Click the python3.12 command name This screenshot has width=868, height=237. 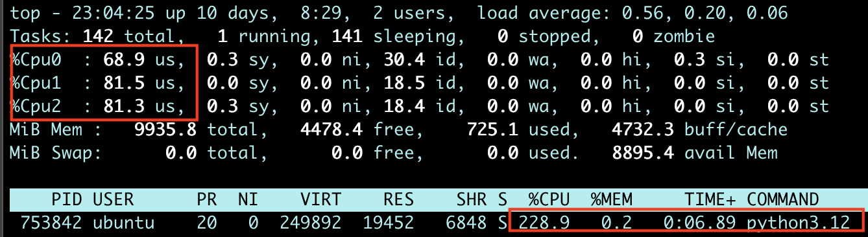pos(799,223)
